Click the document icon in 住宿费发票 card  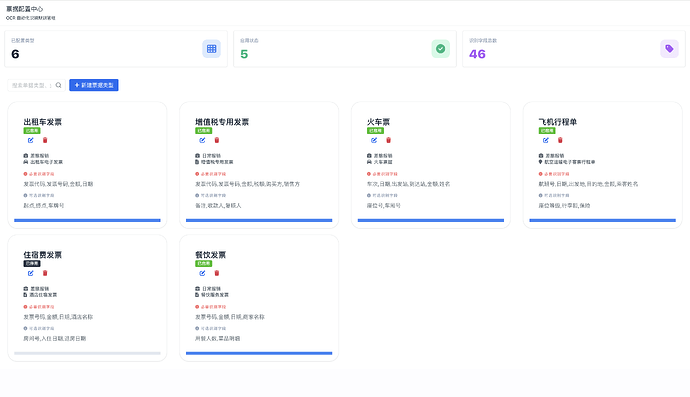(x=26, y=295)
